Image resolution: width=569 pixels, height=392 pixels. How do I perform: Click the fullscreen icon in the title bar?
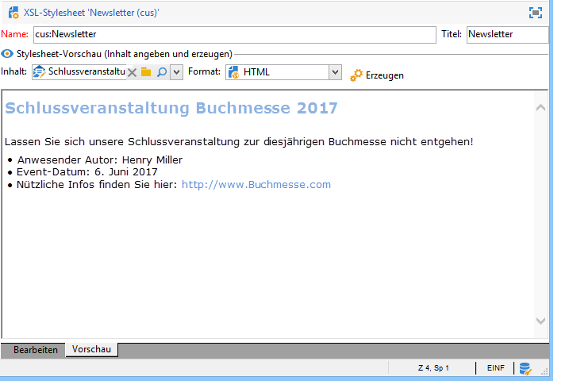535,13
